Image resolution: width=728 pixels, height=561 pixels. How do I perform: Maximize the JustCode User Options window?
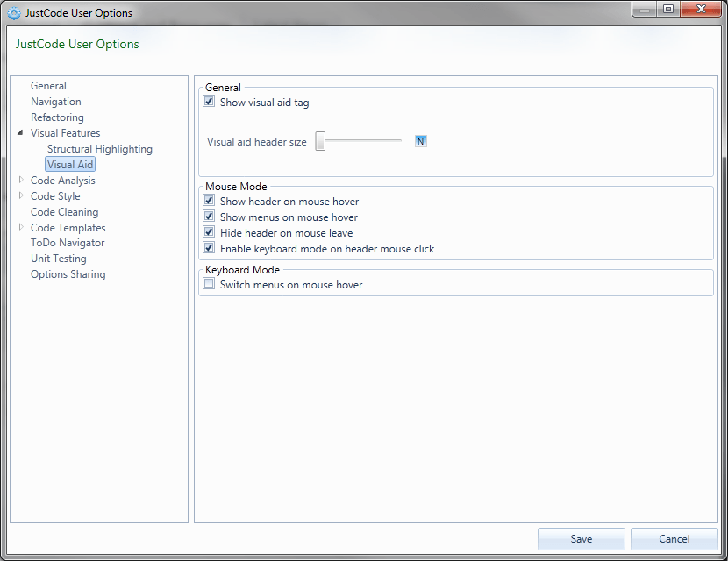(x=668, y=10)
